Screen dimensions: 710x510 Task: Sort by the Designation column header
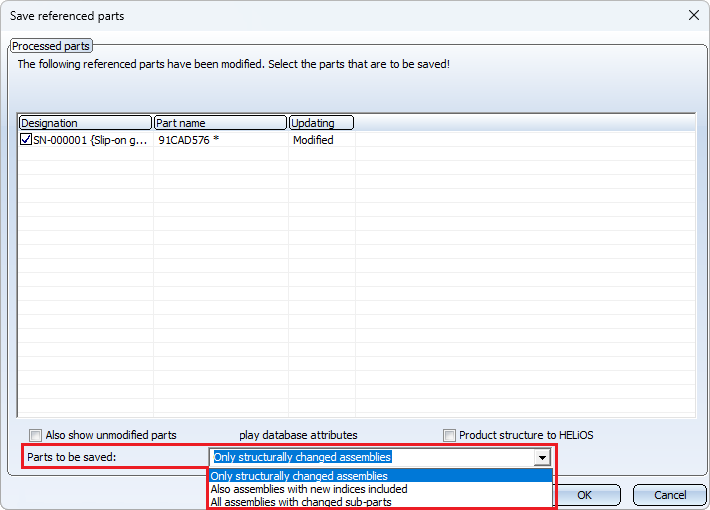click(85, 123)
